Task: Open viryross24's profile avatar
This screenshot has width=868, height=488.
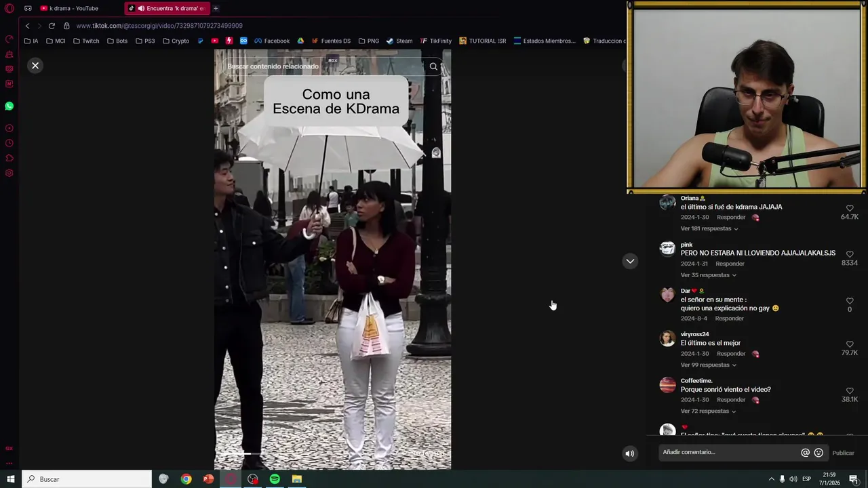Action: click(x=668, y=339)
